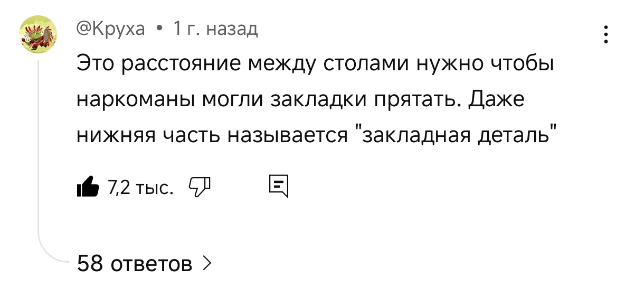644x305 pixels.
Task: Click the word "прятать" in the comment
Action: click(x=419, y=100)
